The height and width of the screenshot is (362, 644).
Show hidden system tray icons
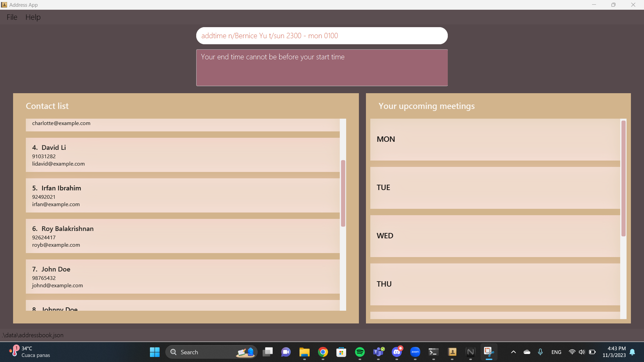click(513, 352)
